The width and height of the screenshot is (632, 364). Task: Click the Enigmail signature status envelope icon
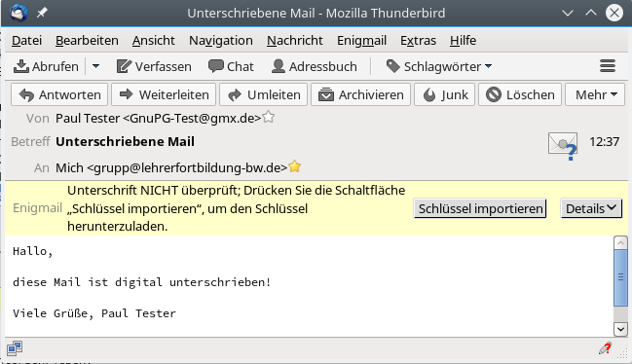pos(563,146)
